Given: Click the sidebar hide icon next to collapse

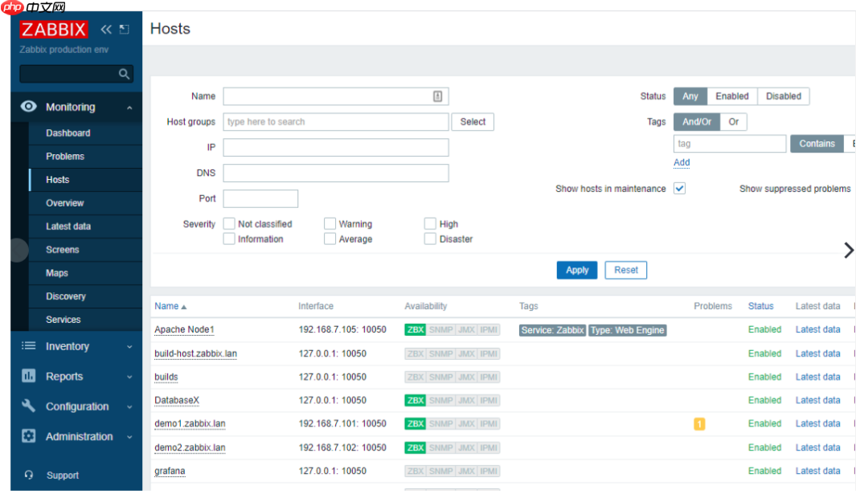Looking at the screenshot, I should (x=125, y=30).
